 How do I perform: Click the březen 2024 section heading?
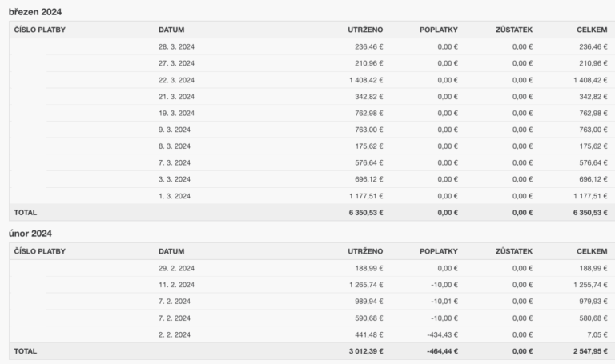tap(35, 12)
